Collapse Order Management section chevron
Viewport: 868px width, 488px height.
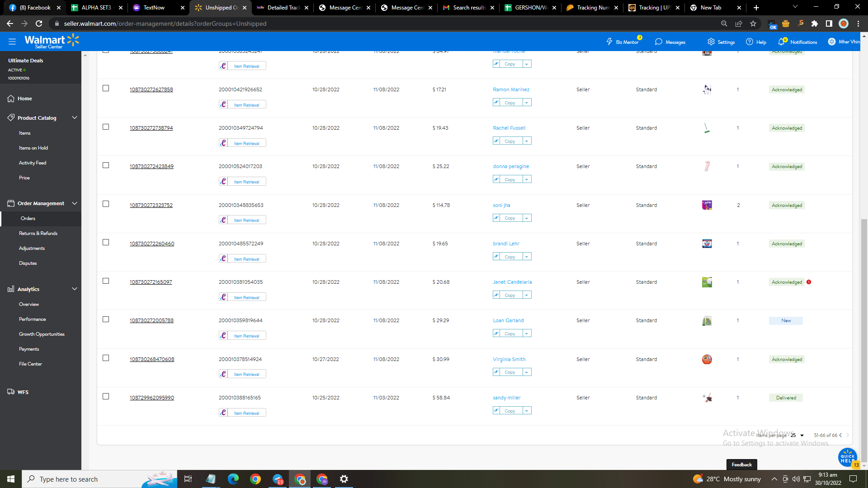[75, 203]
